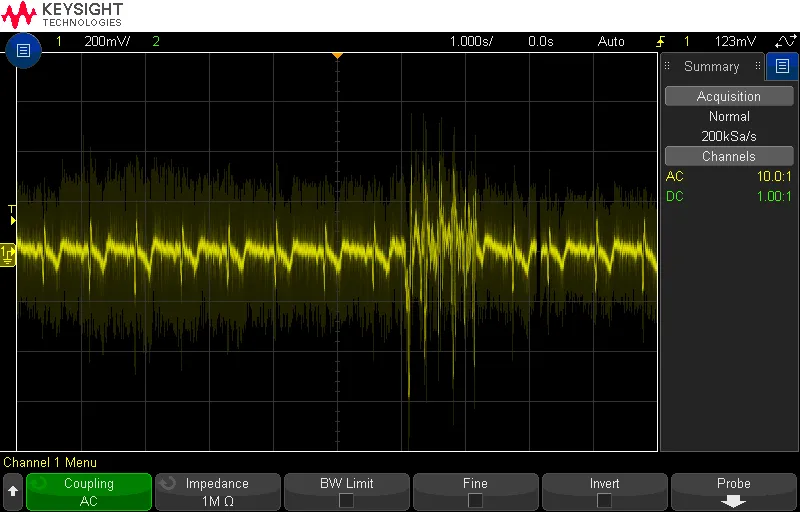Click channel 2 green label
Viewport: 800px width, 512px height.
(156, 41)
